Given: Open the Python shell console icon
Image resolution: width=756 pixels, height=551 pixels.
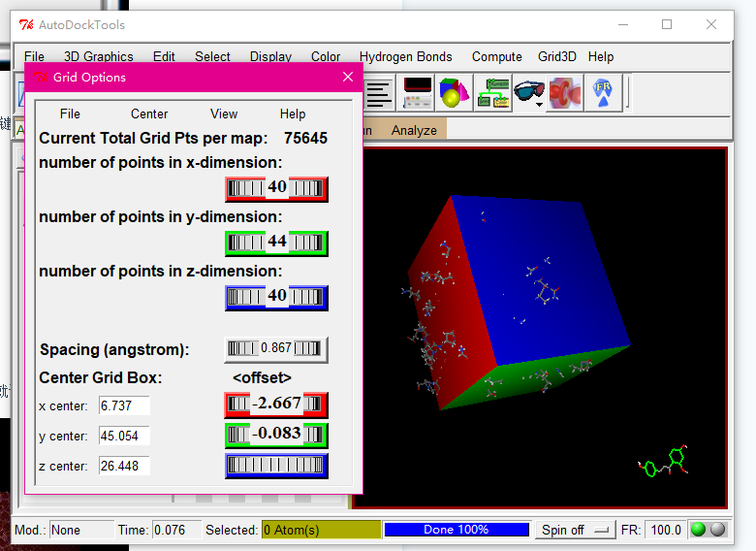Looking at the screenshot, I should click(418, 93).
